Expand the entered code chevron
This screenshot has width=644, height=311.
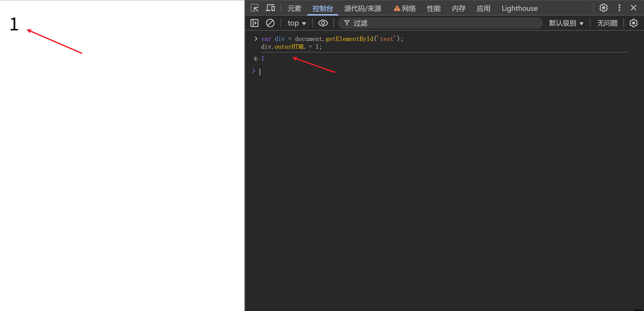coord(256,39)
